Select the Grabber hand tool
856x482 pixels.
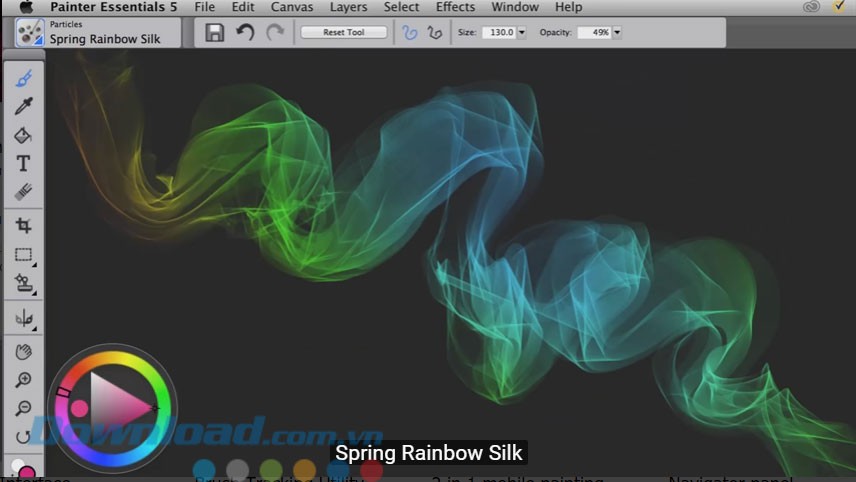[x=23, y=351]
